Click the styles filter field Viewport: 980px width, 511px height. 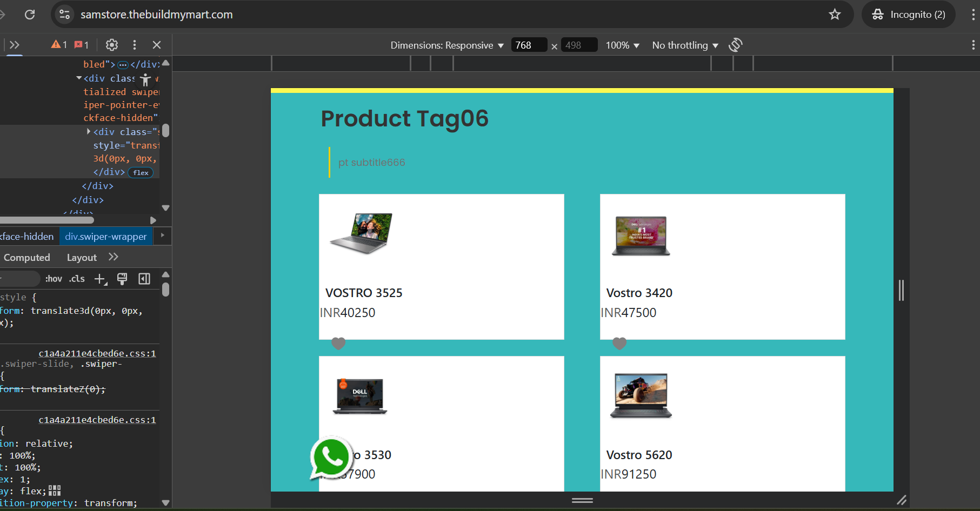click(x=19, y=279)
